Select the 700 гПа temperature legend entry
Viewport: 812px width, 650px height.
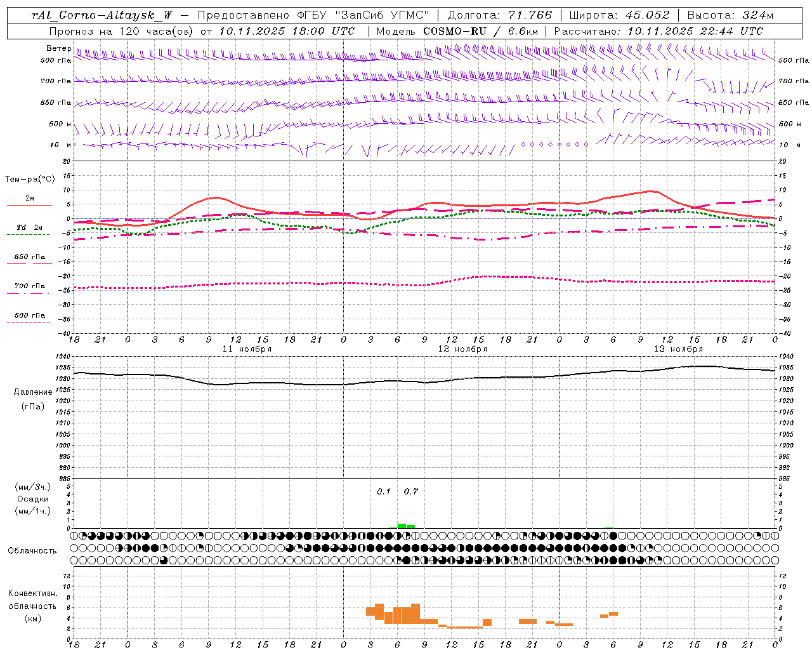(29, 288)
